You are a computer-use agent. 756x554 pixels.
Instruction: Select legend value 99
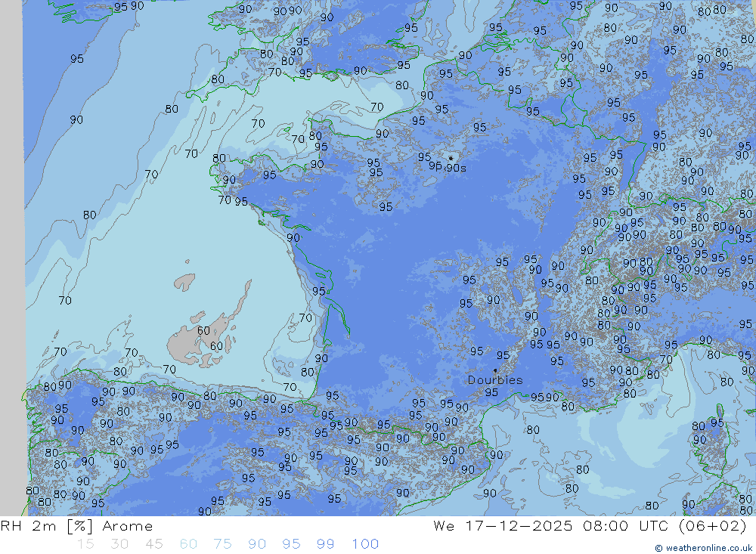pyautogui.click(x=325, y=544)
